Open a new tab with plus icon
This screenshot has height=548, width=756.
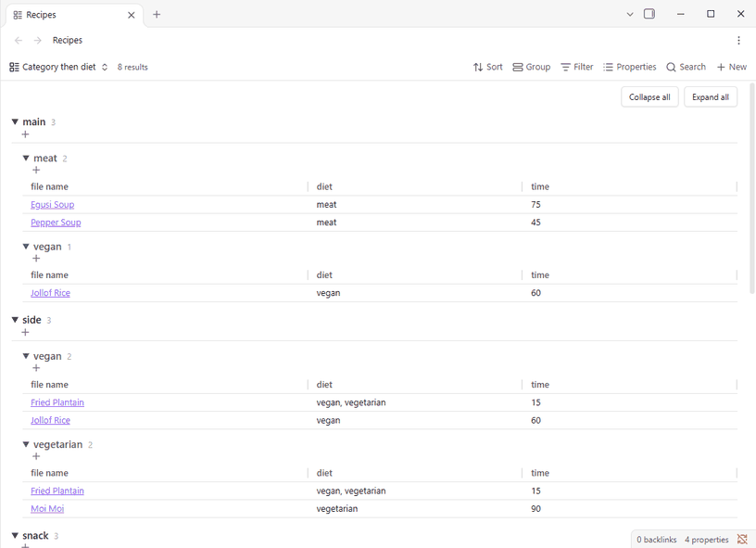click(157, 15)
